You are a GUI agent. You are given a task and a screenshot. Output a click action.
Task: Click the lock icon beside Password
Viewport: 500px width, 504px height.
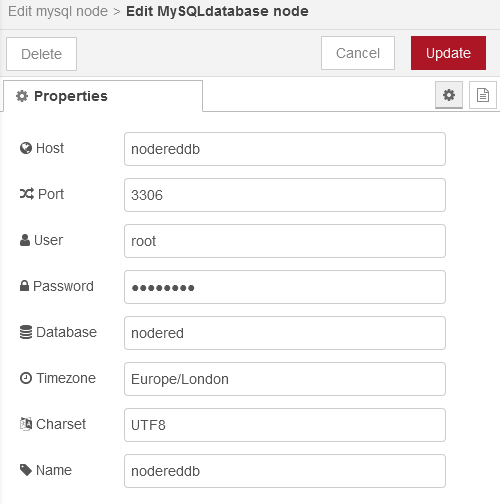pos(24,286)
